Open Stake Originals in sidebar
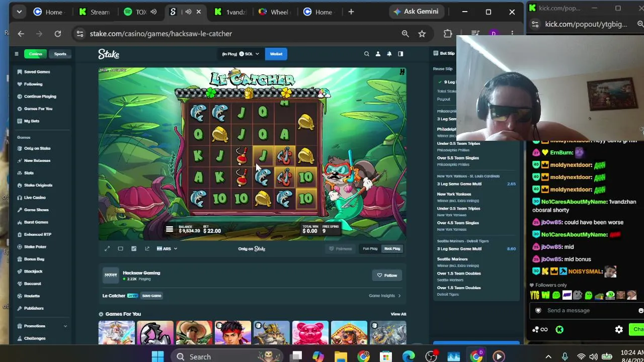This screenshot has height=362, width=644. click(x=38, y=185)
